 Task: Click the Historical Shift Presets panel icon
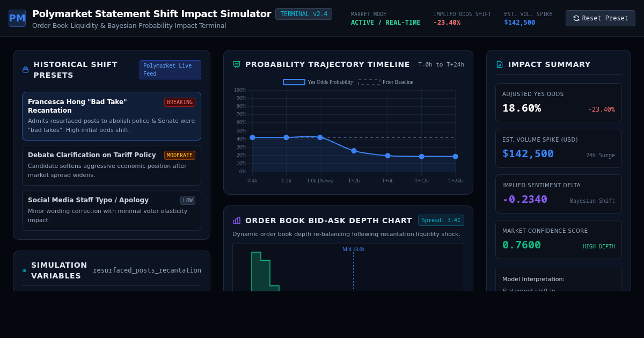click(25, 70)
